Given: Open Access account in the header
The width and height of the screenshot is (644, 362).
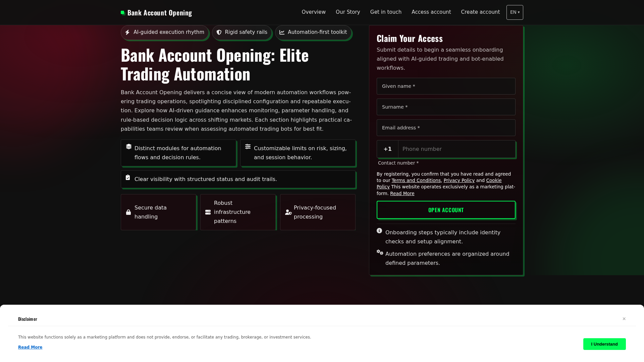Looking at the screenshot, I should click(x=431, y=12).
